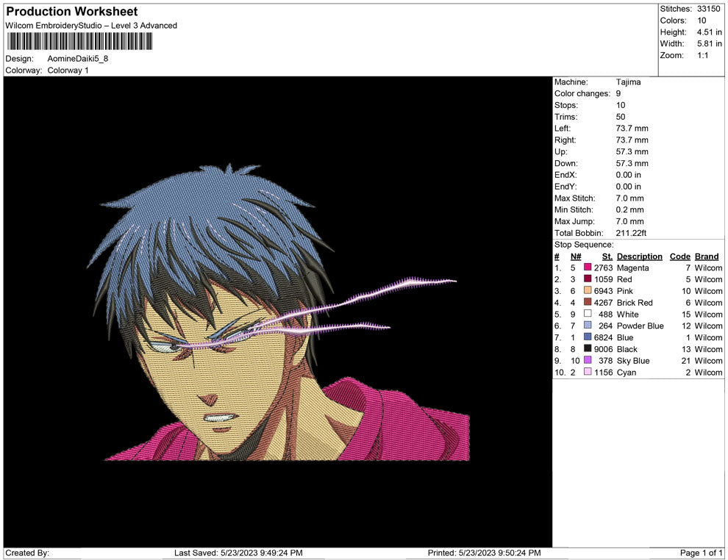Click the Height value '4.51 in'
Viewport: 728px width, 560px height.
tap(709, 32)
